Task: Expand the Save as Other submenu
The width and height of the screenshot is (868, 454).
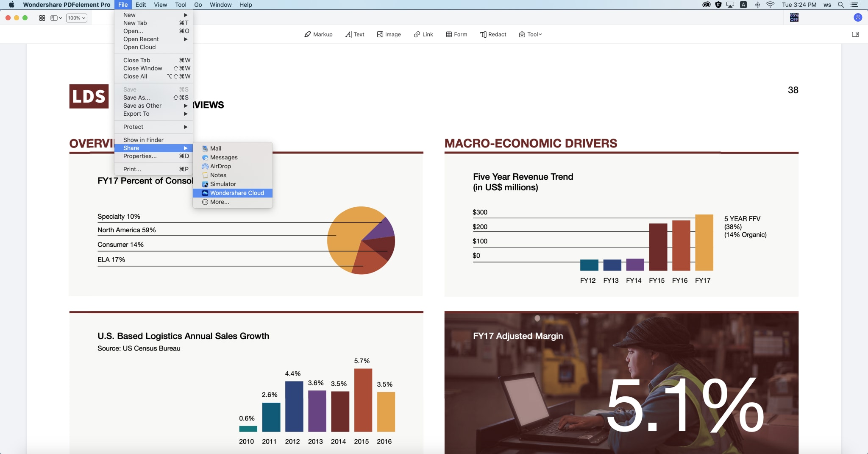Action: click(153, 106)
